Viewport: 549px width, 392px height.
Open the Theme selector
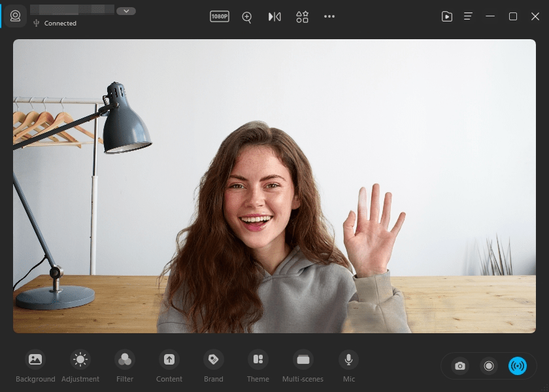click(258, 365)
